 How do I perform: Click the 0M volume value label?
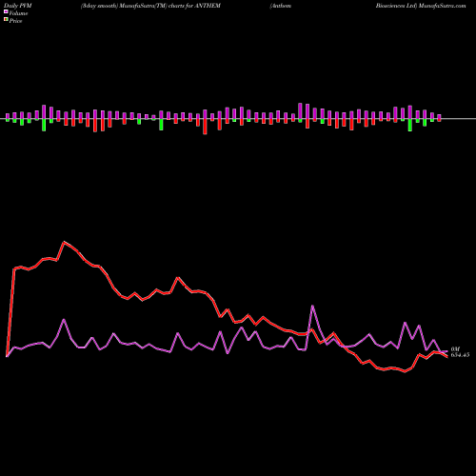[x=455, y=349]
